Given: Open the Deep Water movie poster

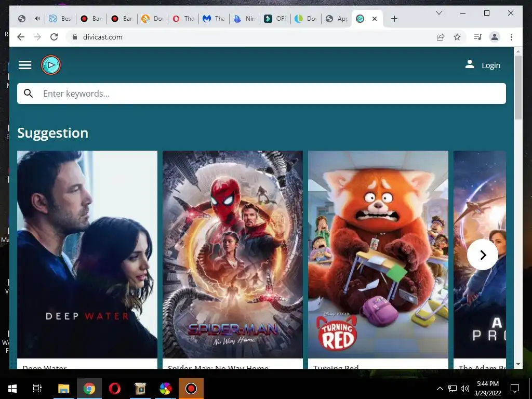Looking at the screenshot, I should coord(87,255).
